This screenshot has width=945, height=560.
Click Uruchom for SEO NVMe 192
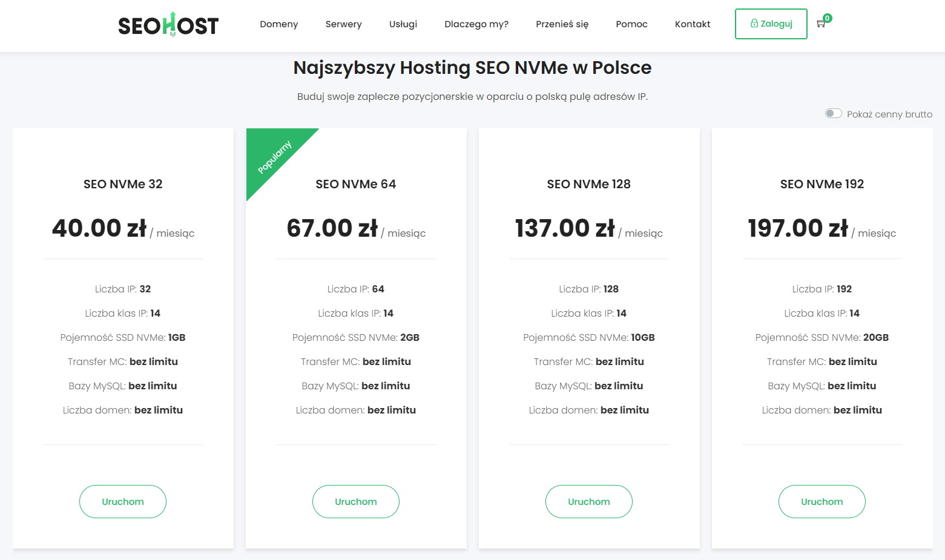tap(822, 501)
